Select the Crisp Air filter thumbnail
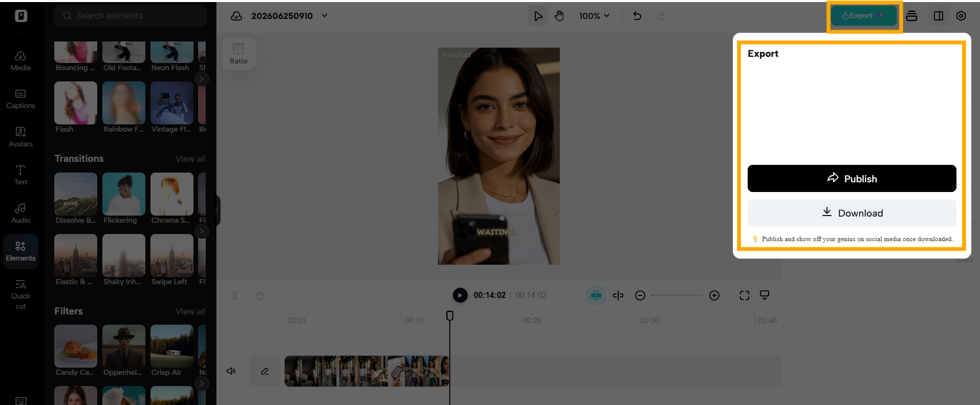The image size is (980, 405). tap(172, 346)
